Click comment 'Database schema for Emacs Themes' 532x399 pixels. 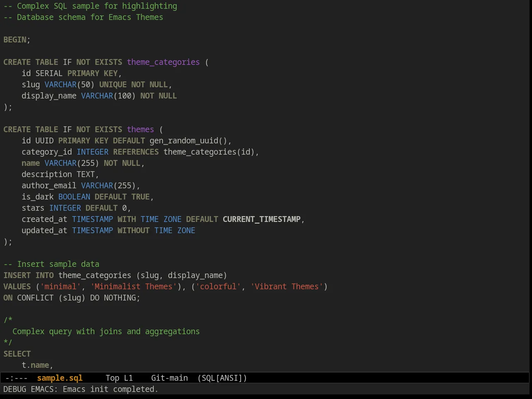83,17
